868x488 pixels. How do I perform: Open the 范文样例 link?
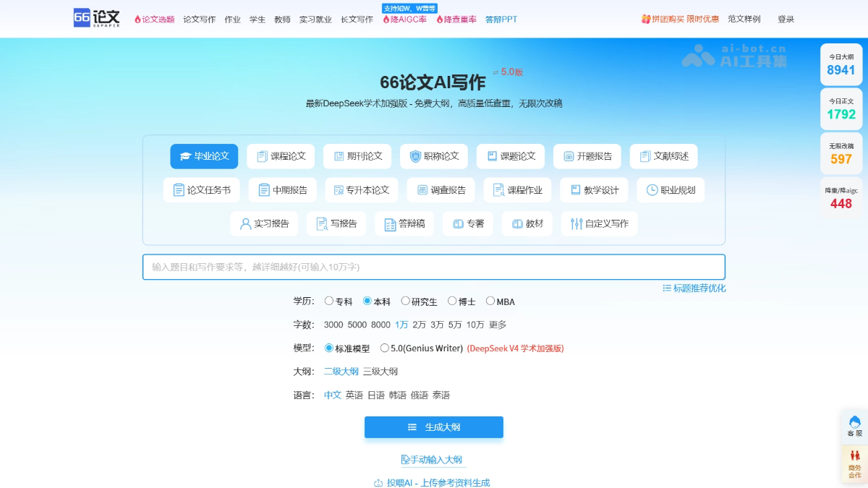[x=744, y=19]
